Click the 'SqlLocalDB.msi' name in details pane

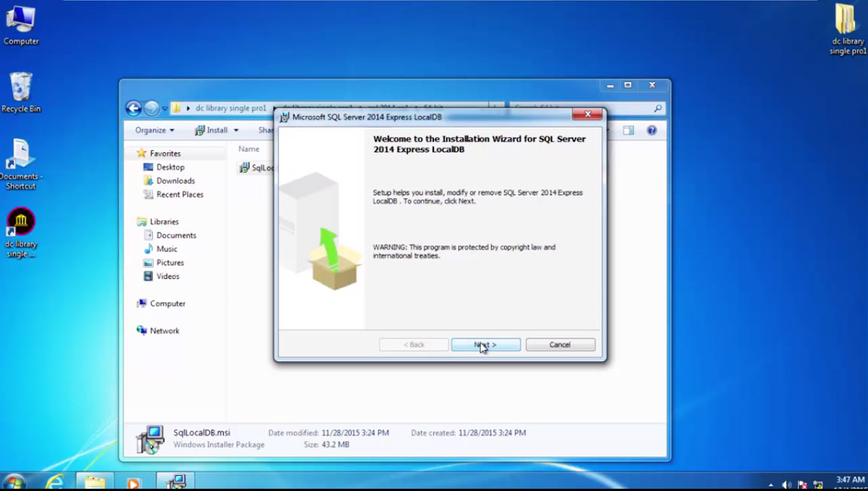(x=201, y=433)
